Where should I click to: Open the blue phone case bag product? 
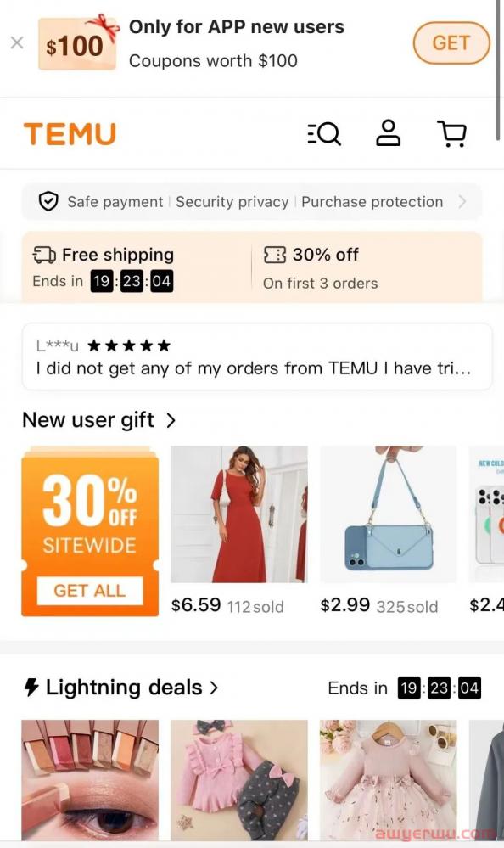[x=389, y=514]
